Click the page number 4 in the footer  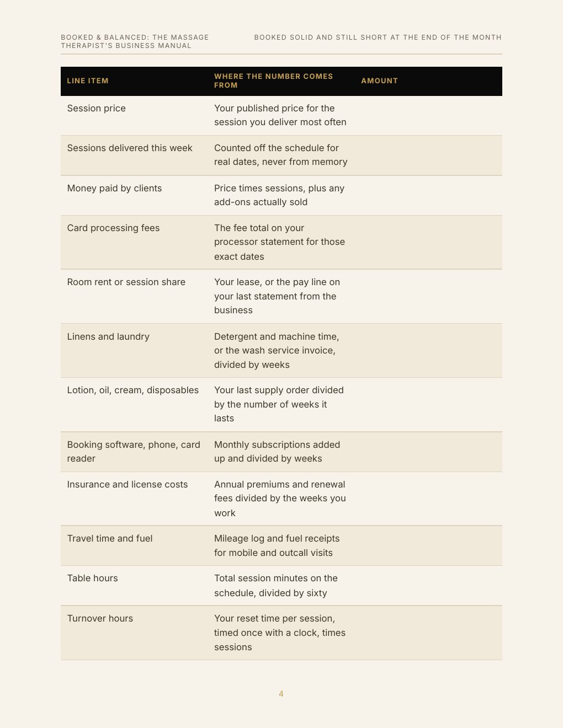pyautogui.click(x=281, y=694)
